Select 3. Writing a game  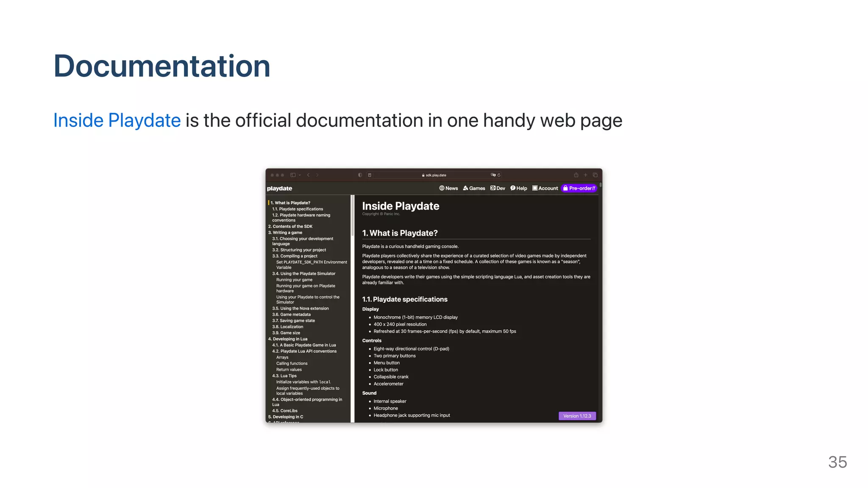(285, 233)
